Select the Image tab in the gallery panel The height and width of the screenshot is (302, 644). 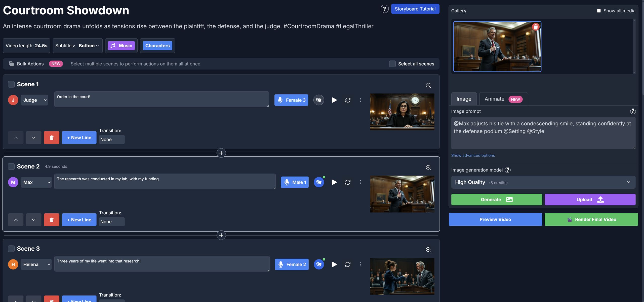[x=464, y=99]
